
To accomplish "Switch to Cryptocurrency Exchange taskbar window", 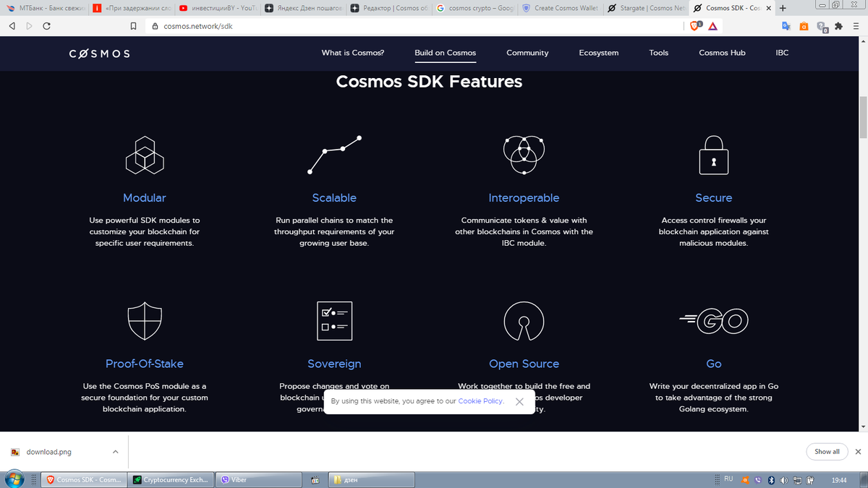I will 172,479.
